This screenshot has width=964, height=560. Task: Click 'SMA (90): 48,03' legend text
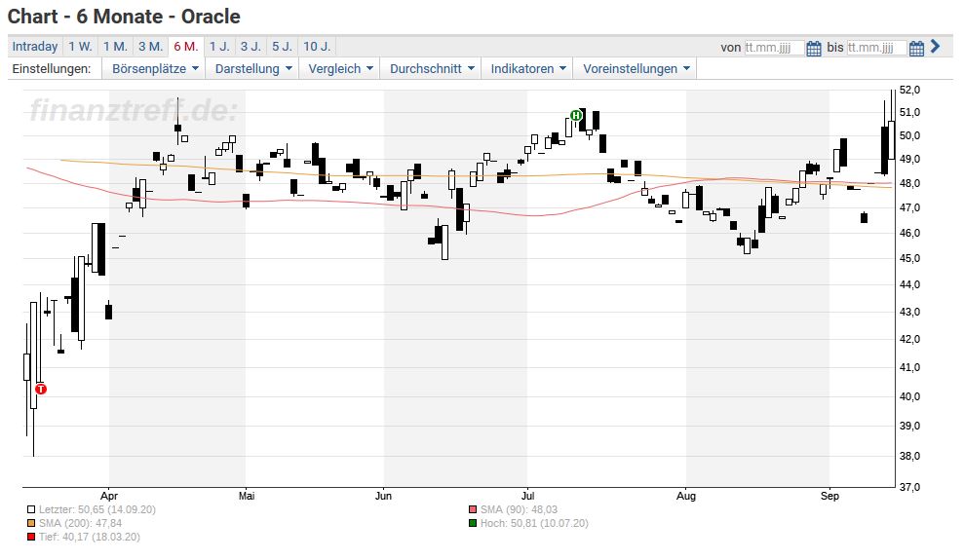click(519, 509)
